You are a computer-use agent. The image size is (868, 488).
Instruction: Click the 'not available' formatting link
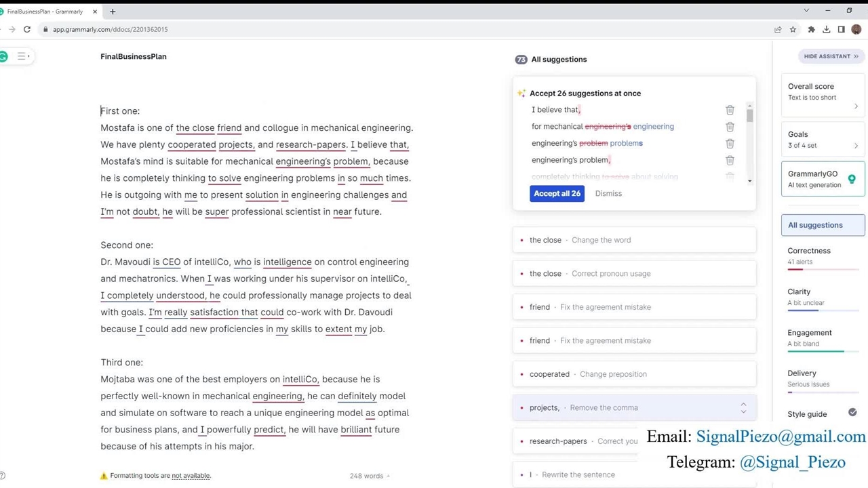(191, 476)
